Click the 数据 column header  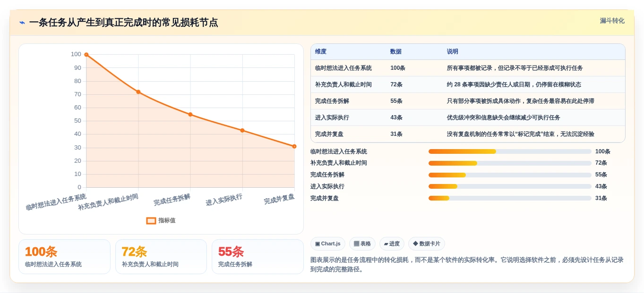pyautogui.click(x=396, y=51)
